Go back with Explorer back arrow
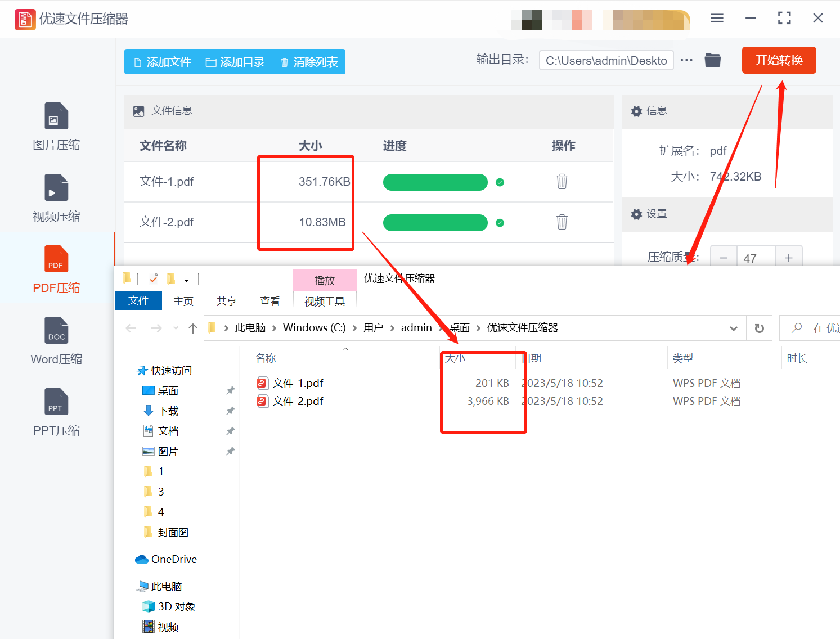Image resolution: width=840 pixels, height=639 pixels. [131, 328]
